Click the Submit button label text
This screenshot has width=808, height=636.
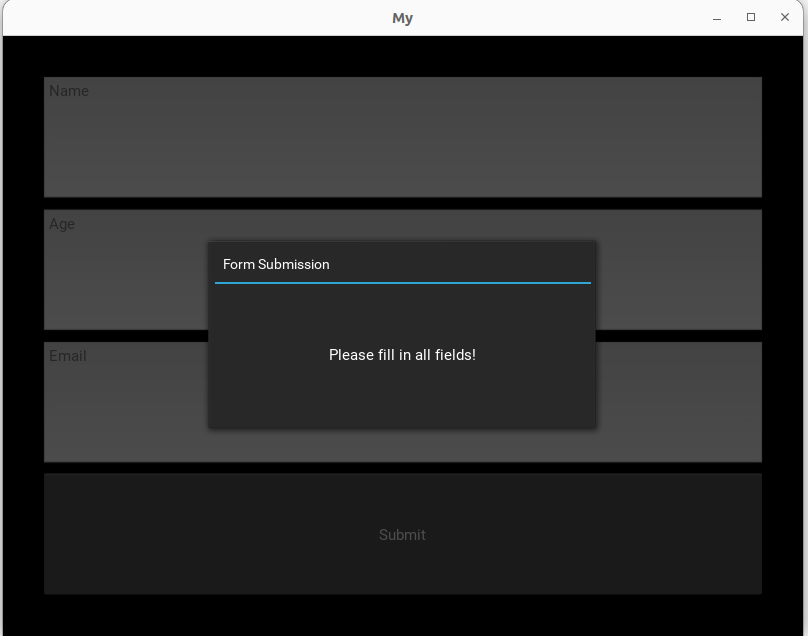click(402, 534)
